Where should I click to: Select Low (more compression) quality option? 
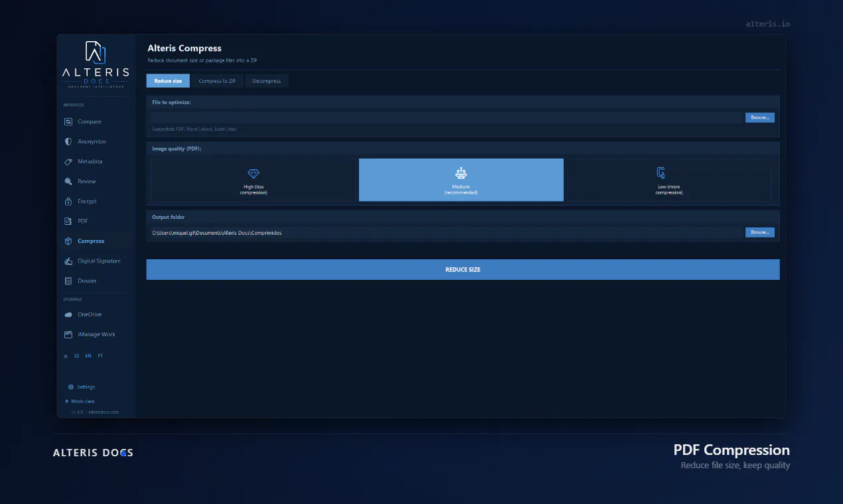[x=669, y=180]
